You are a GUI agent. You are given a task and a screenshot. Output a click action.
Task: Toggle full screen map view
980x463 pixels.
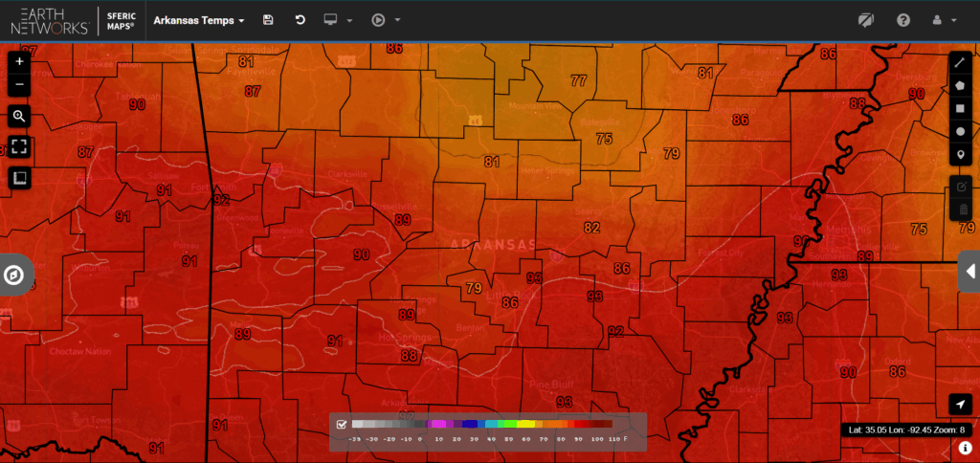(19, 146)
